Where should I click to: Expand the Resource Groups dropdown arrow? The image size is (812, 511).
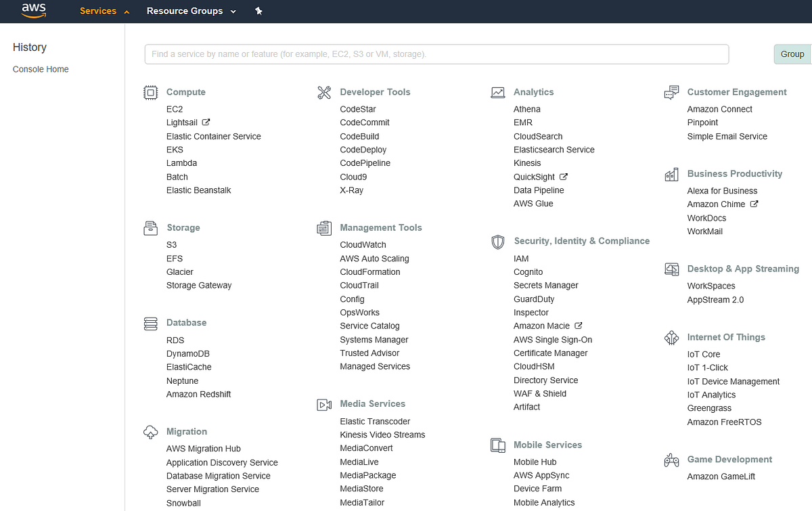pos(233,11)
